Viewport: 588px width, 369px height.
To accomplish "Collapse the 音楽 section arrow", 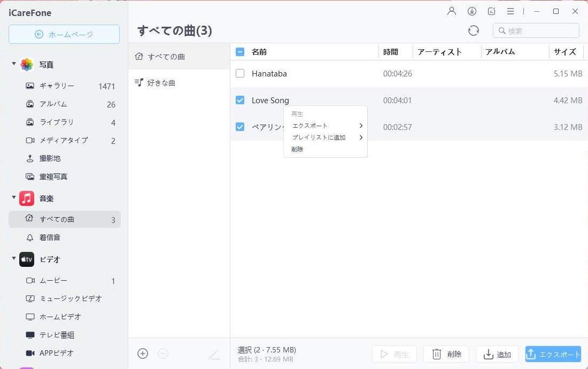I will click(14, 197).
